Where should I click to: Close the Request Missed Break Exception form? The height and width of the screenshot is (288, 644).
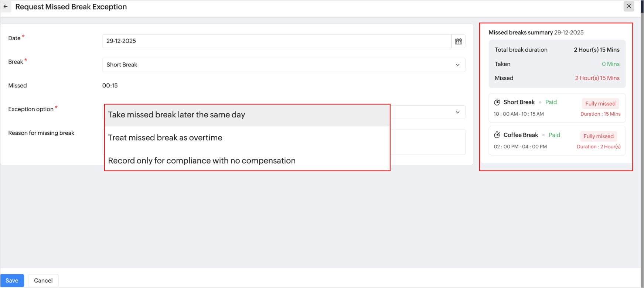(x=628, y=6)
